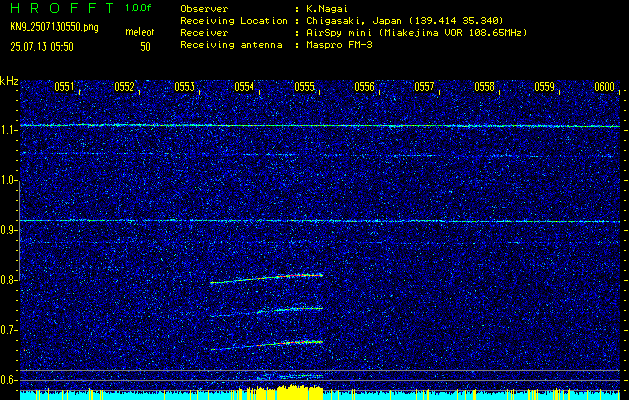Click the HROFFT title text
The image size is (629, 400).
(63, 8)
